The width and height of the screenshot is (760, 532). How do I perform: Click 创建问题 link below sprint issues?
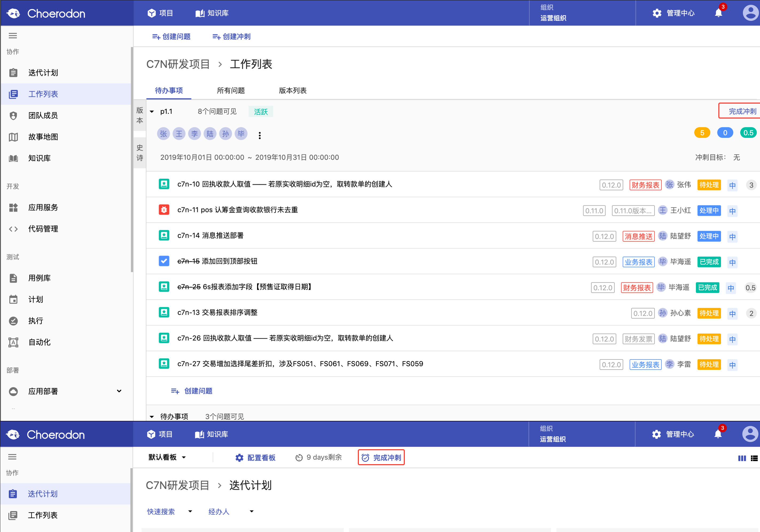(x=192, y=391)
